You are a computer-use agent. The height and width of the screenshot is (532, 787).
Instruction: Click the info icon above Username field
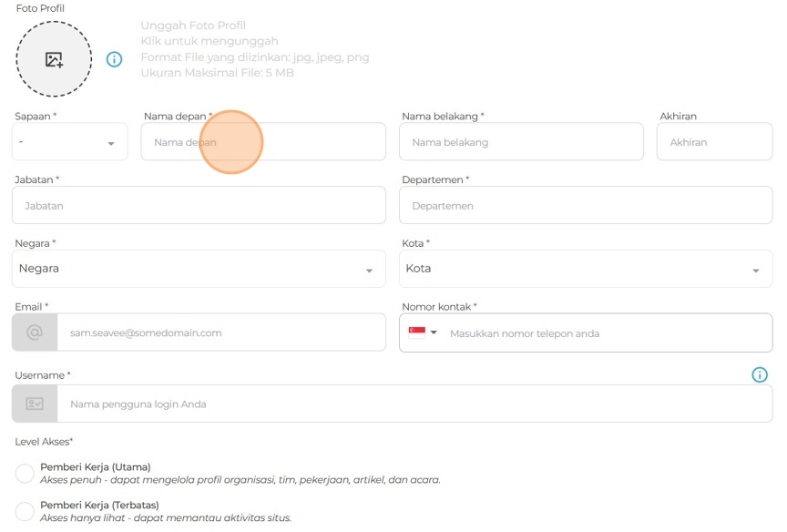click(760, 374)
